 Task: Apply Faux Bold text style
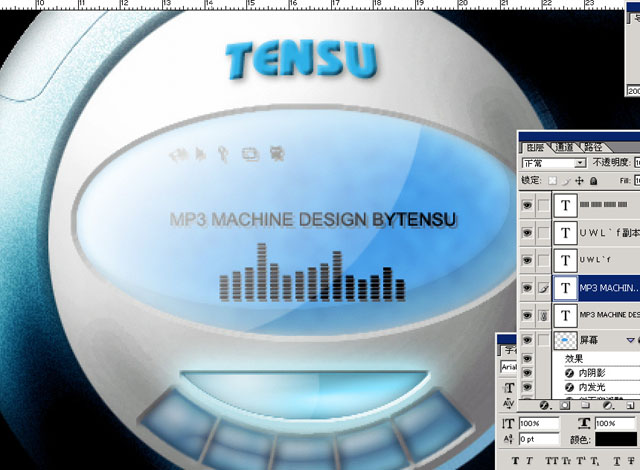point(516,461)
